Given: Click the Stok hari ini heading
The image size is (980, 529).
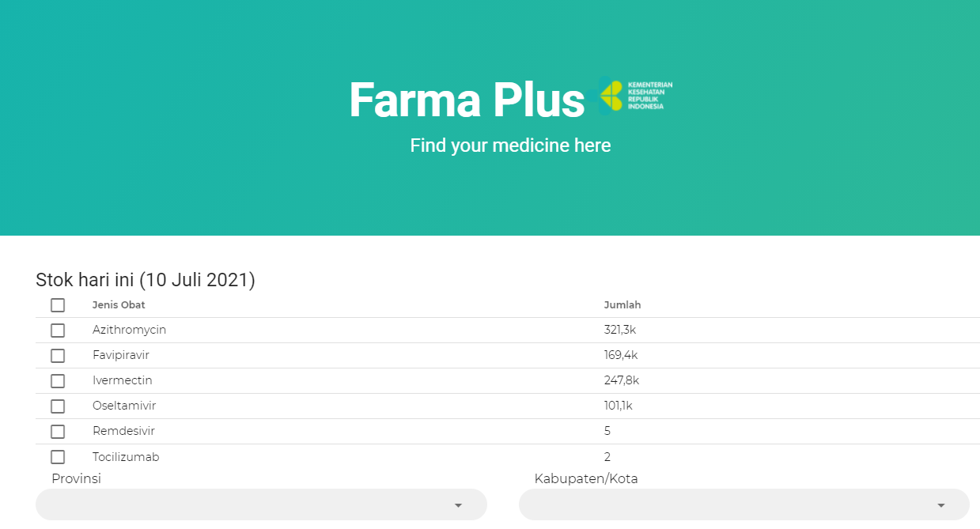Looking at the screenshot, I should tap(145, 279).
